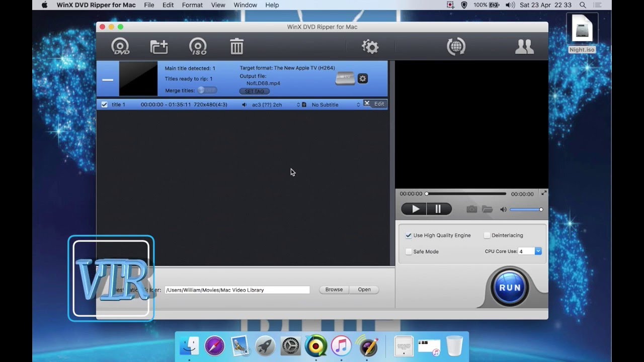Open Preview app from the Dock
The width and height of the screenshot is (644, 362).
(x=240, y=346)
